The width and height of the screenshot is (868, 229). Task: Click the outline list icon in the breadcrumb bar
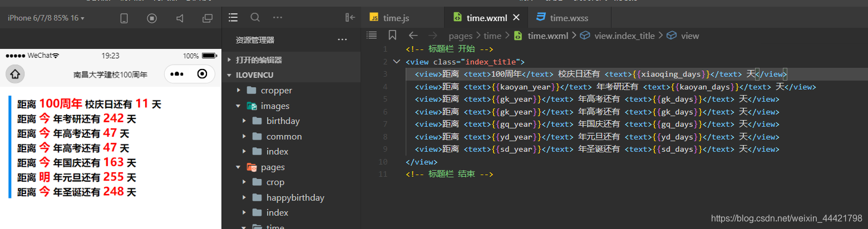[372, 35]
